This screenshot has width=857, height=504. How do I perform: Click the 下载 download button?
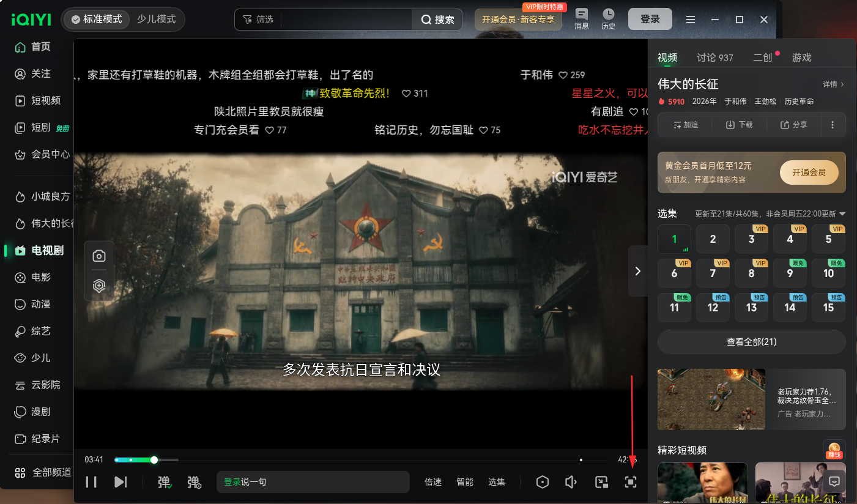click(739, 125)
